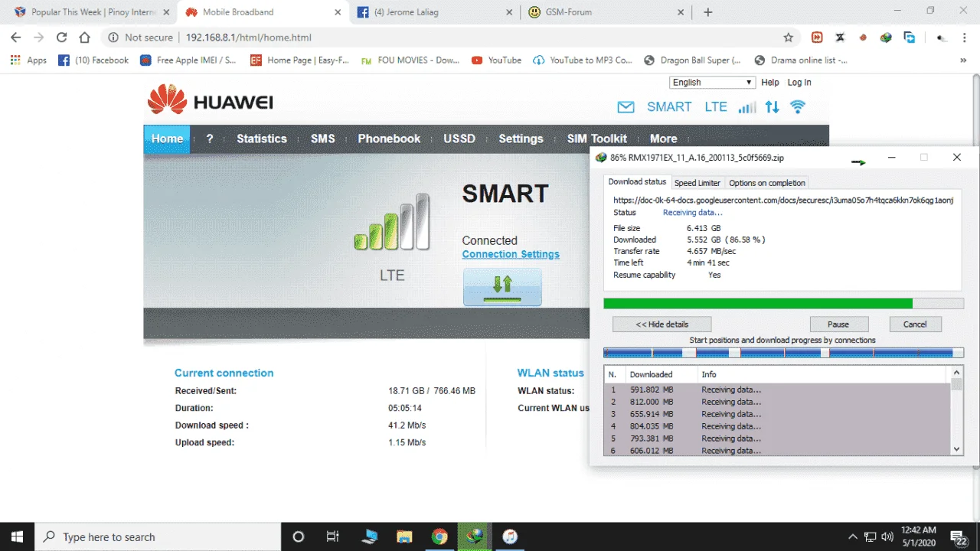980x551 pixels.
Task: Open Internet Download Manager taskbar icon
Action: click(x=475, y=536)
